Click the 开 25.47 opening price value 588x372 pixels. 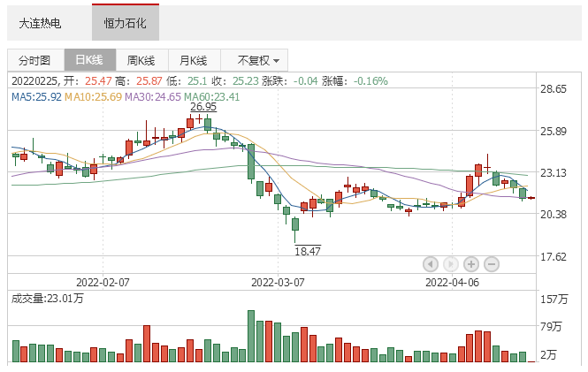[98, 81]
